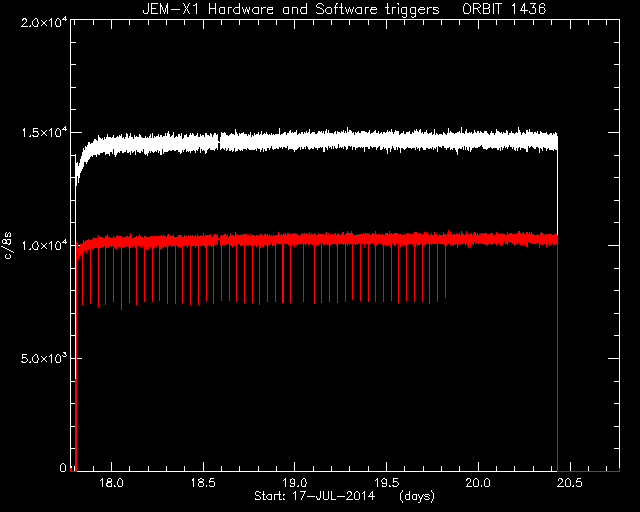The width and height of the screenshot is (640, 512).
Task: Click the plot title ORBIT 1436
Action: (504, 9)
